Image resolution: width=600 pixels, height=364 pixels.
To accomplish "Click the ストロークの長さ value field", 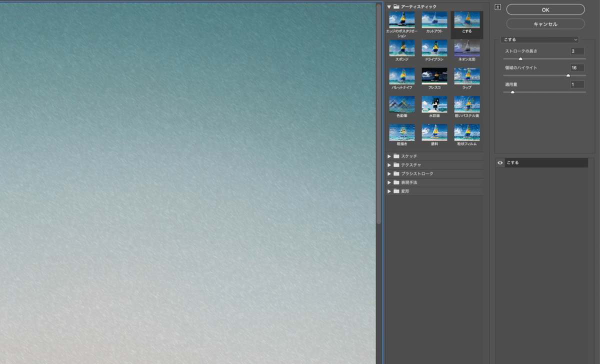I will (577, 51).
